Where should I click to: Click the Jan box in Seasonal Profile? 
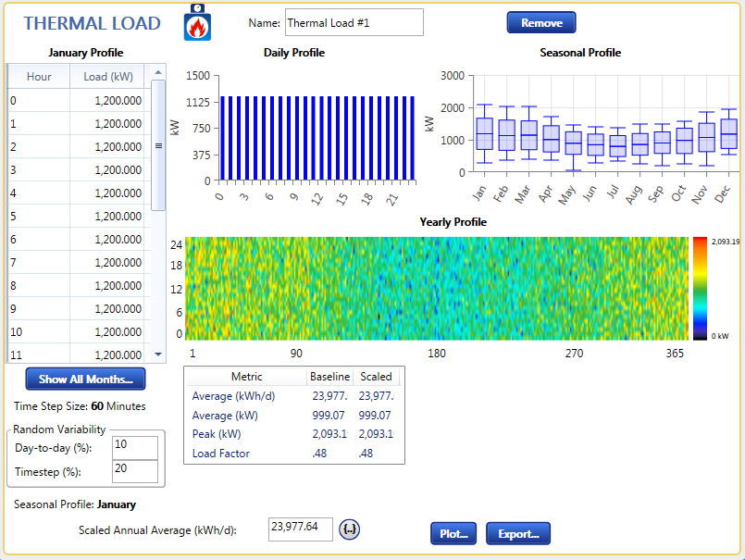coord(484,134)
